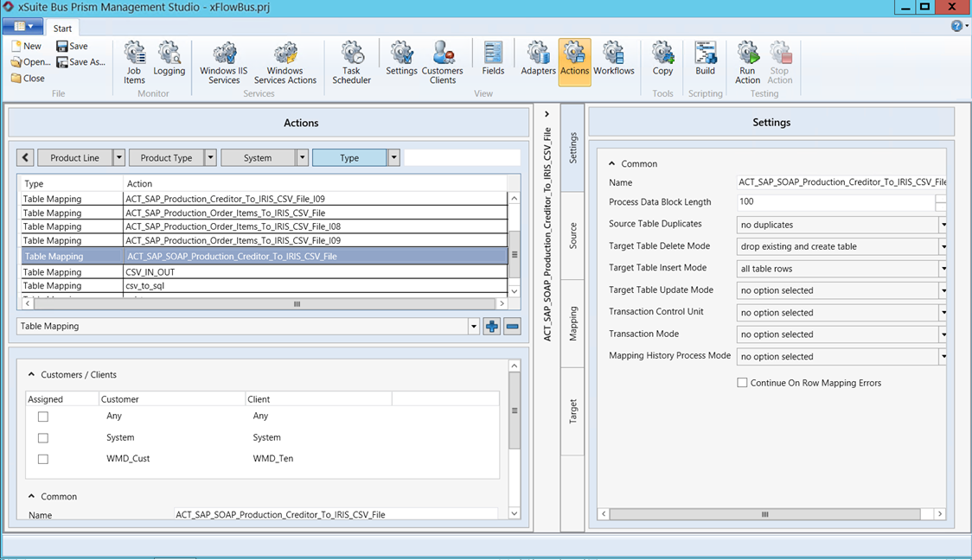The height and width of the screenshot is (560, 972).
Task: Open Job Items monitor
Action: coord(134,62)
